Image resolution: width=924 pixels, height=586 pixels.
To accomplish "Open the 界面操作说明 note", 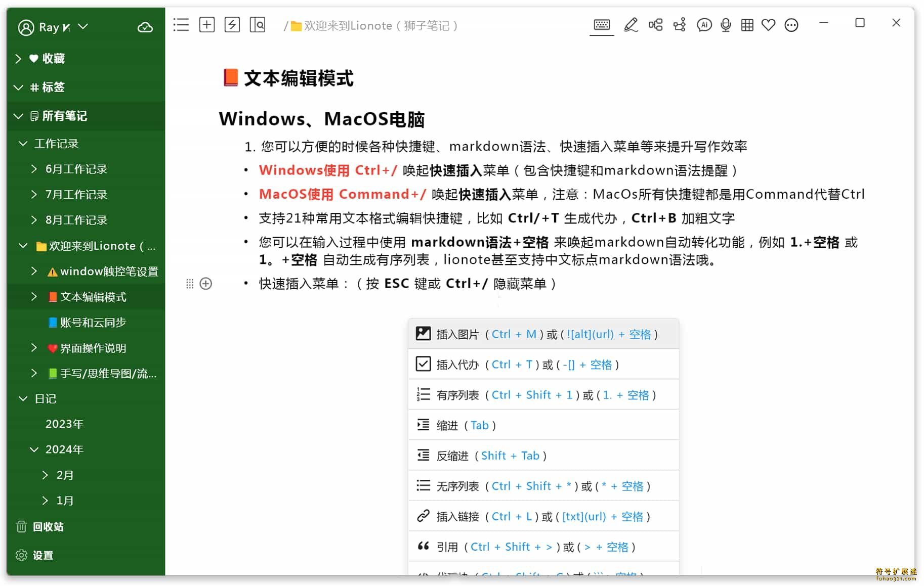I will pyautogui.click(x=87, y=348).
